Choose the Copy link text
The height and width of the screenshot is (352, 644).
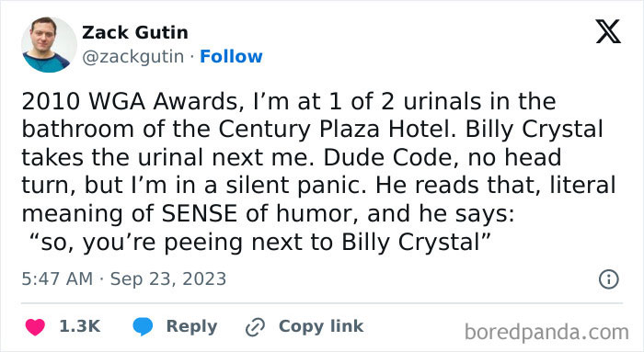coord(321,326)
